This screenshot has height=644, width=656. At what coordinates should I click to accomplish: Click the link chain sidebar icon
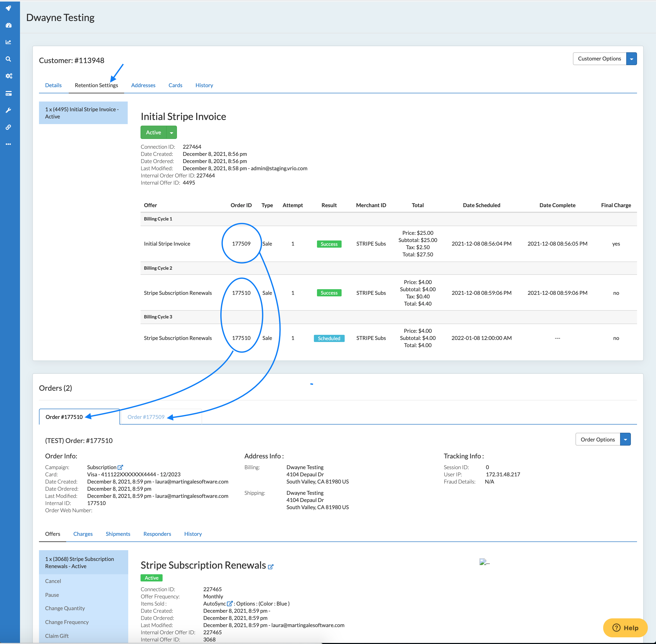coord(8,127)
